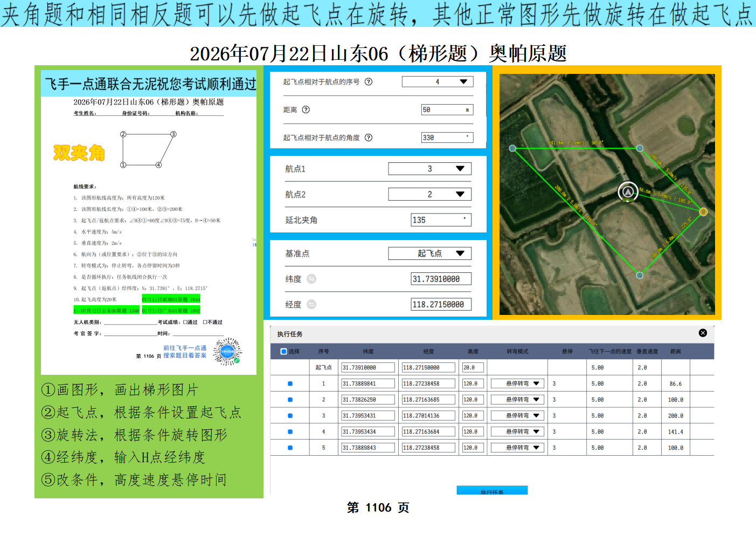Close the 执行任务 panel

pos(703,333)
